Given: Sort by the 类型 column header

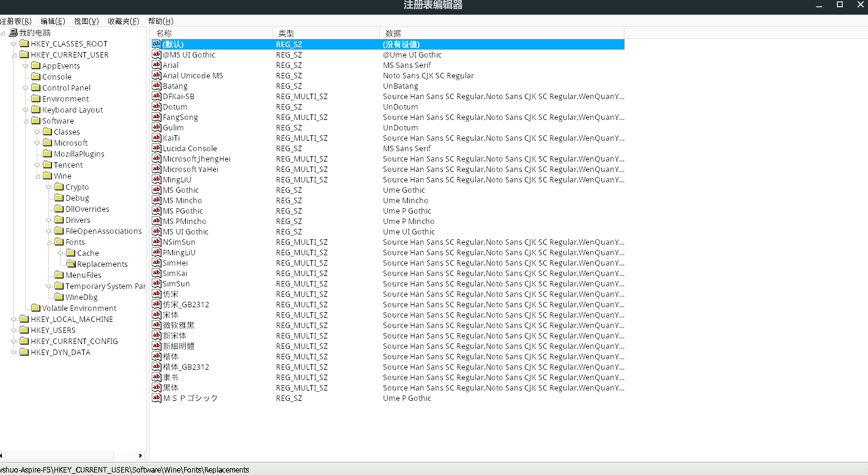Looking at the screenshot, I should pyautogui.click(x=326, y=33).
